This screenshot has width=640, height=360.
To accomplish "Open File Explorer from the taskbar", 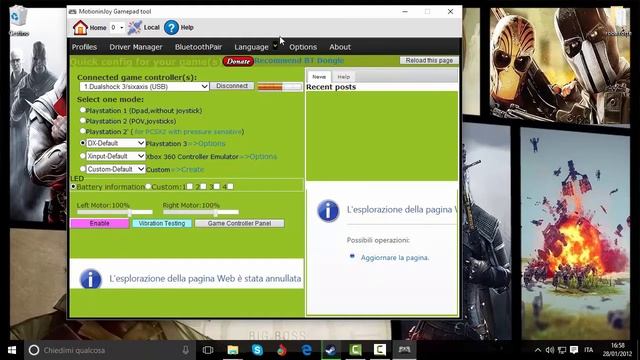I will (233, 350).
